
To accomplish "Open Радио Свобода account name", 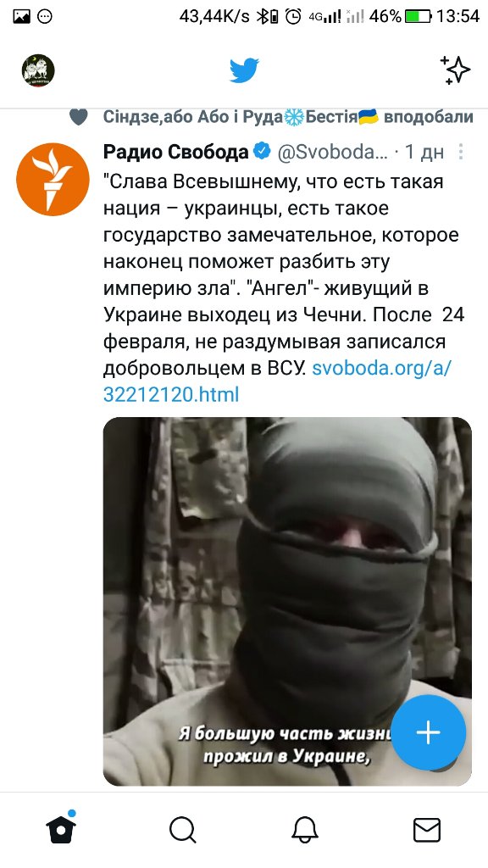I will point(176,152).
